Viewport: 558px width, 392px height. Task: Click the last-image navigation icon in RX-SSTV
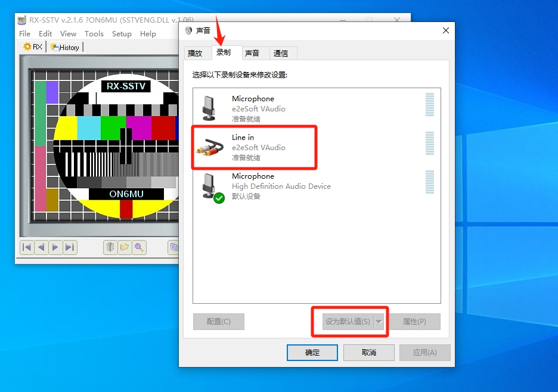pyautogui.click(x=69, y=248)
